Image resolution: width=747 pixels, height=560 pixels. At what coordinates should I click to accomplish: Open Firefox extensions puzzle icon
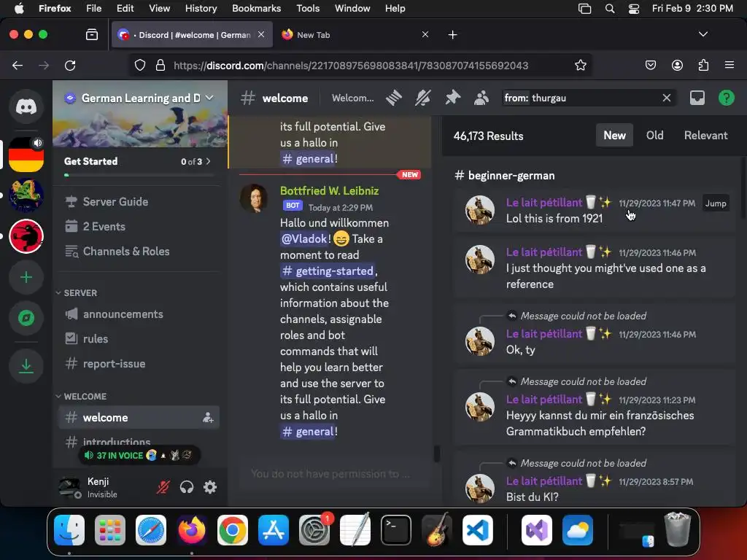(x=703, y=65)
